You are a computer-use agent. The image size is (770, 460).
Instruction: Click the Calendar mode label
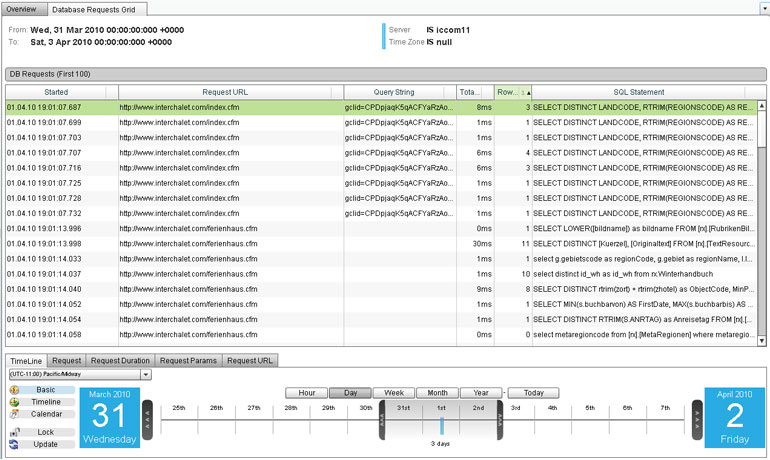coord(47,414)
